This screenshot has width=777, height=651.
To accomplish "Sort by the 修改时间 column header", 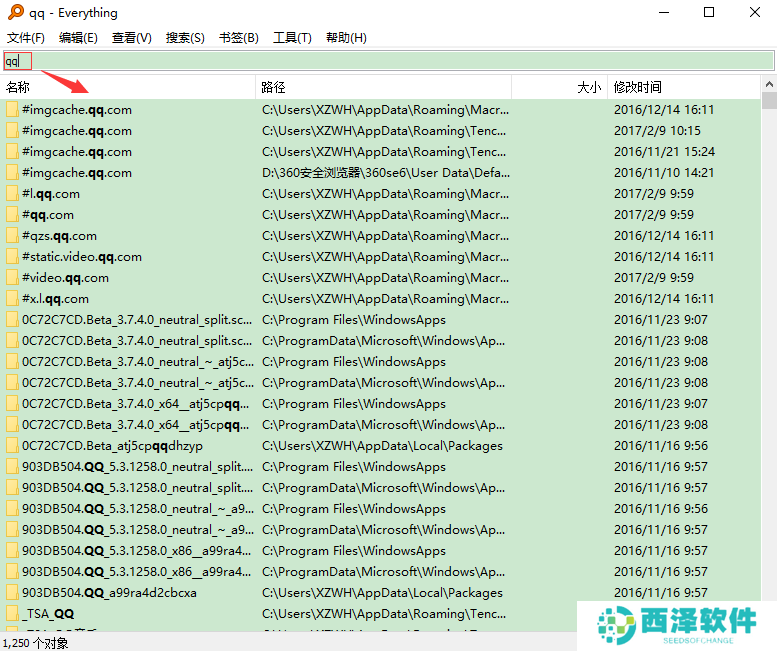I will pos(684,87).
